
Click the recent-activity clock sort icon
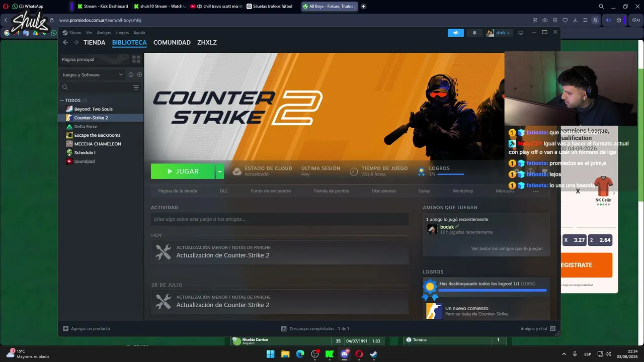coord(131,75)
